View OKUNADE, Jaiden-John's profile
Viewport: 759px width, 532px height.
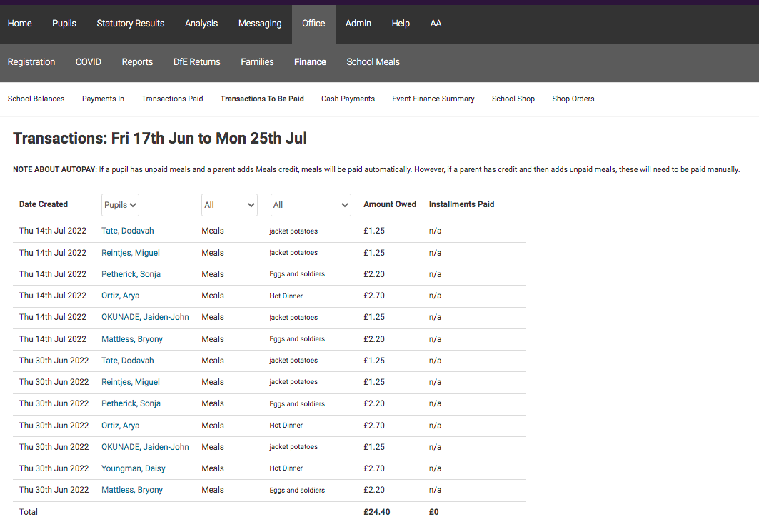click(x=145, y=316)
